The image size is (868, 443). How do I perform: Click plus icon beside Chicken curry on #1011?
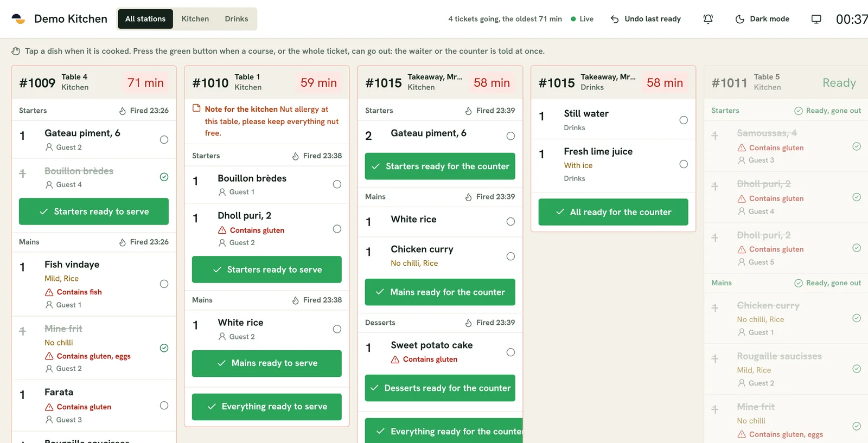tap(715, 308)
